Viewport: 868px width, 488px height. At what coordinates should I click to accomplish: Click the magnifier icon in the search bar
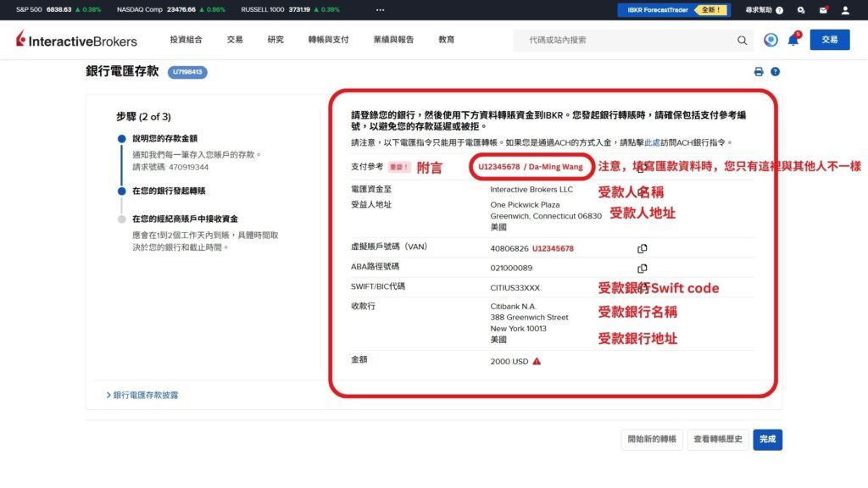[742, 41]
